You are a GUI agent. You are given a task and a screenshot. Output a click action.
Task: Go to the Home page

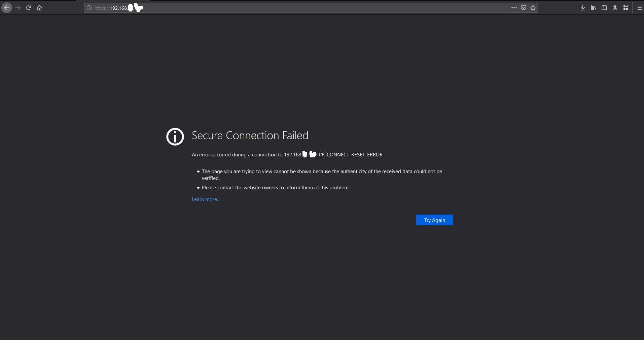39,8
